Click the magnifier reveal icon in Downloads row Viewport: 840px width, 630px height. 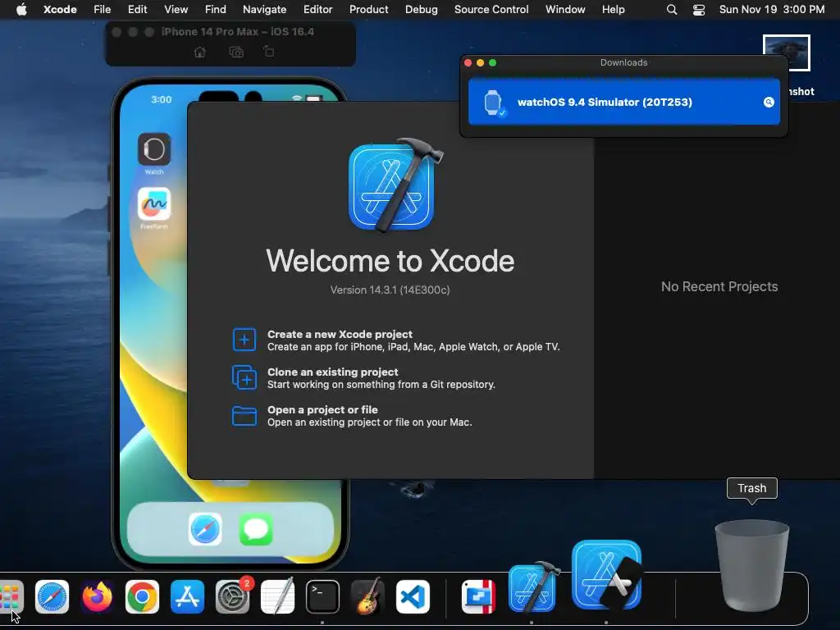769,103
